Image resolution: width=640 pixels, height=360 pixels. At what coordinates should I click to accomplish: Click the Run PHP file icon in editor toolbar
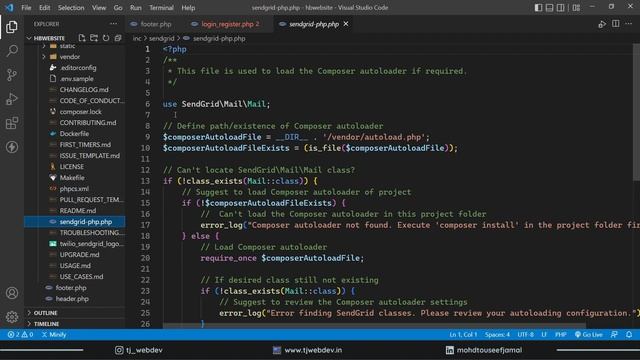coord(602,24)
